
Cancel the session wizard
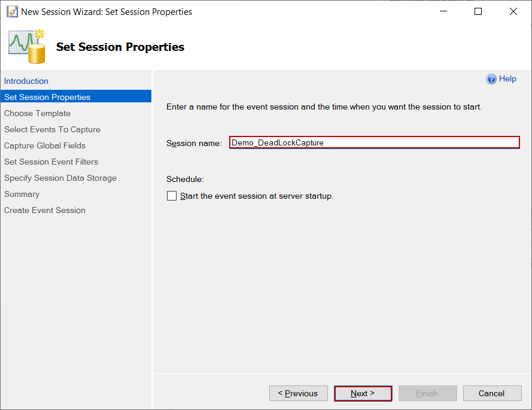(x=492, y=393)
